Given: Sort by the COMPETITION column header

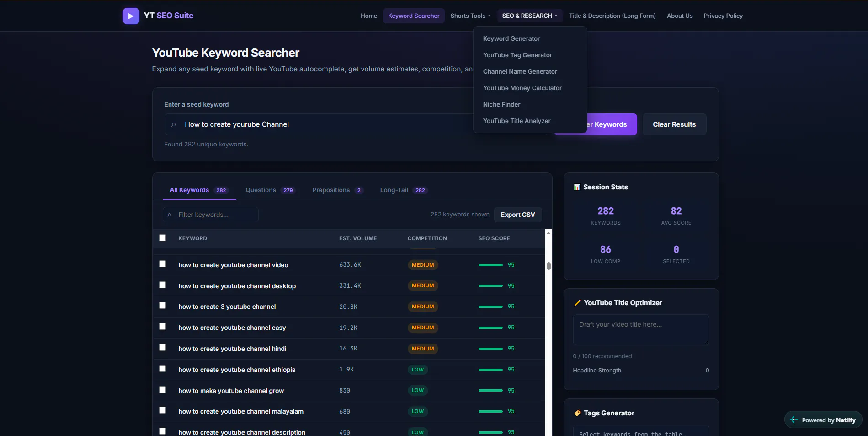Looking at the screenshot, I should (x=427, y=238).
